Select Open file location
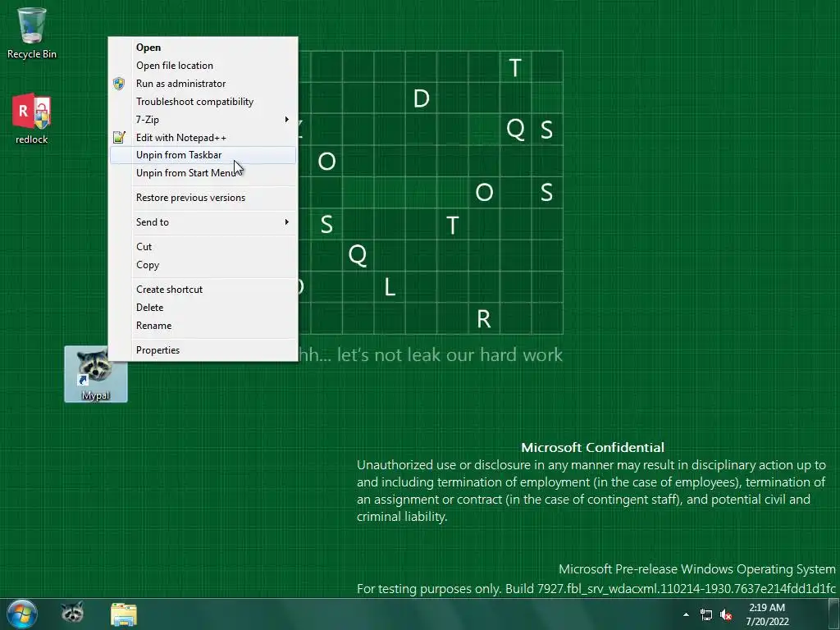The image size is (840, 630). (203, 66)
